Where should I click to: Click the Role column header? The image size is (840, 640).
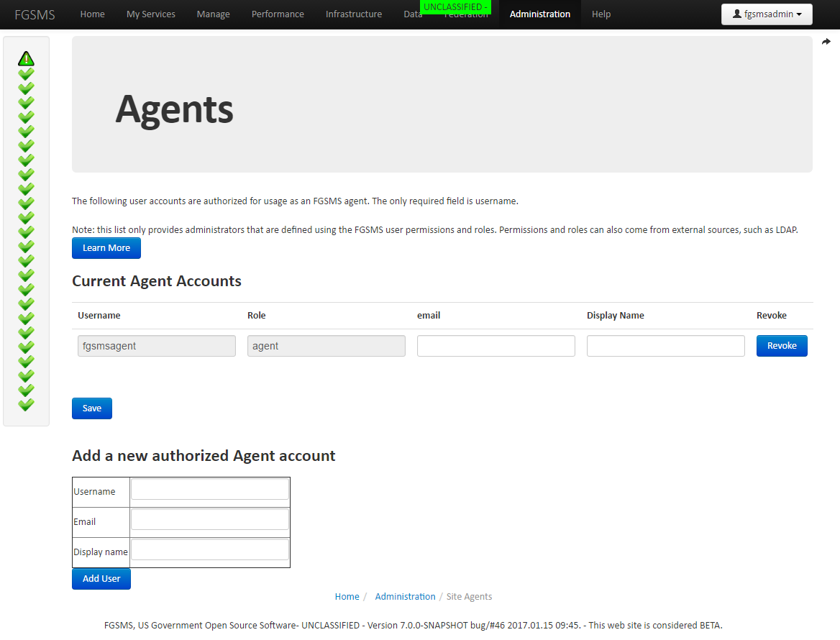point(257,316)
